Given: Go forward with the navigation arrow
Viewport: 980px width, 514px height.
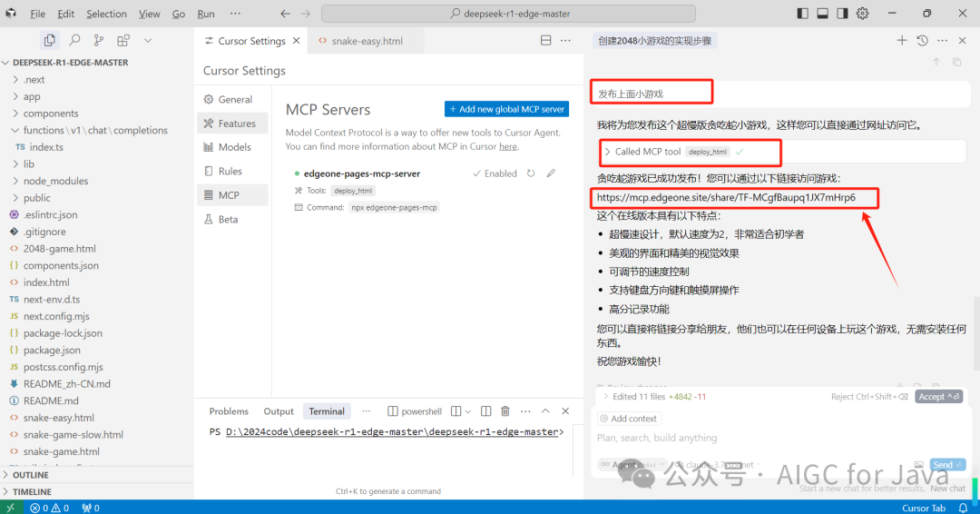Looking at the screenshot, I should [305, 13].
